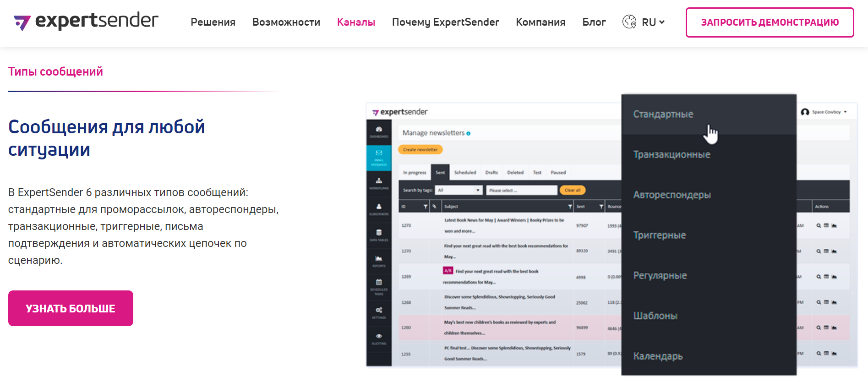Switch to the In progress tab
This screenshot has height=388, width=868.
coord(415,173)
